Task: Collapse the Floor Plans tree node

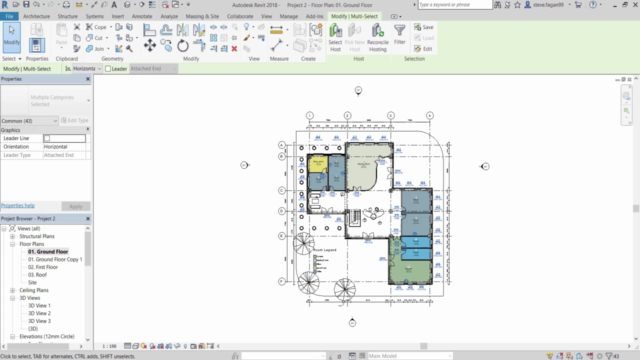Action: (13, 244)
